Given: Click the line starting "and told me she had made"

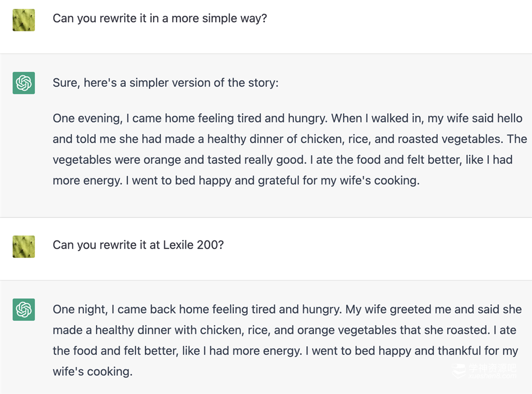Looking at the screenshot, I should coord(290,139).
